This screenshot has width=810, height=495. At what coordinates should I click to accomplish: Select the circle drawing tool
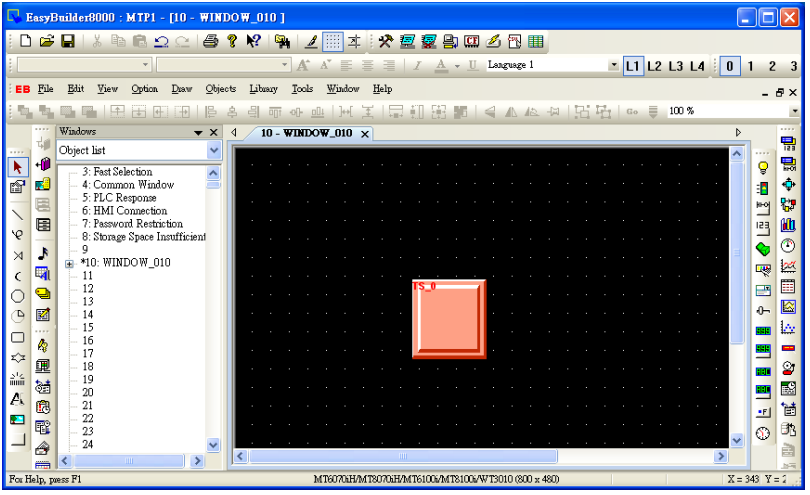point(18,296)
